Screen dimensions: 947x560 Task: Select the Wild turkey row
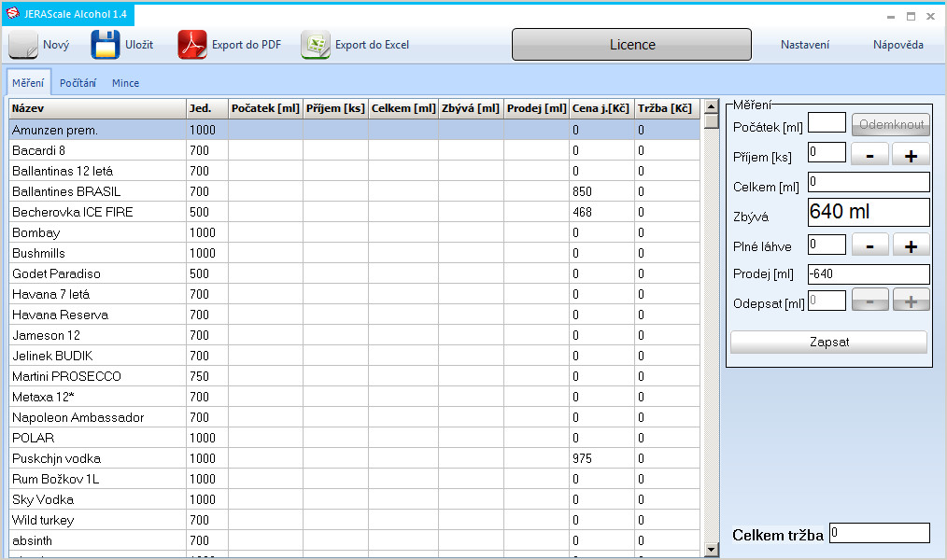(x=355, y=520)
